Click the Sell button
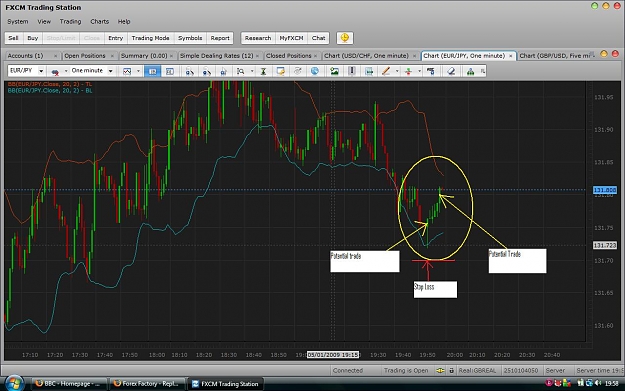This screenshot has height=391, width=625. pyautogui.click(x=13, y=38)
